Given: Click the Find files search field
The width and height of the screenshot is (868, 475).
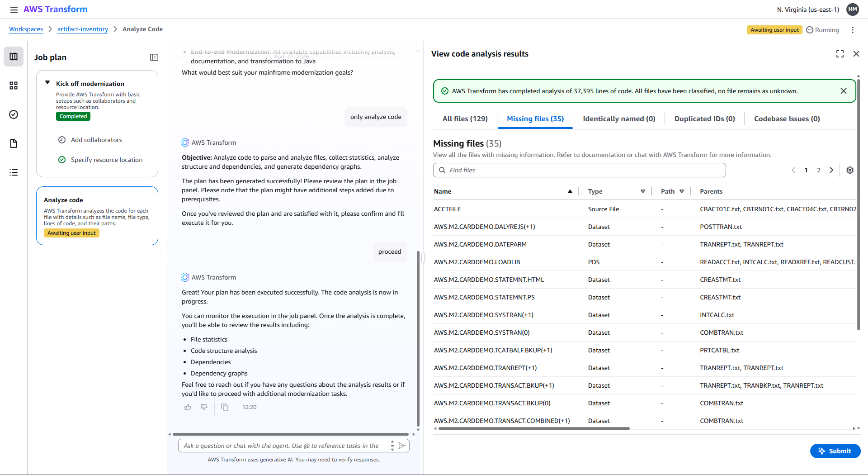Looking at the screenshot, I should coord(580,170).
